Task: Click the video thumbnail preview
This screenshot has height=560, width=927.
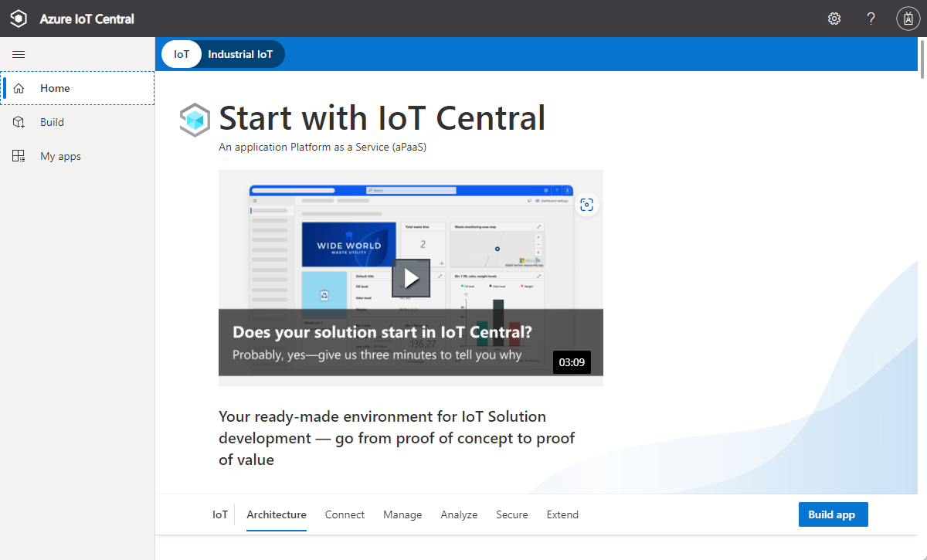Action: click(411, 278)
